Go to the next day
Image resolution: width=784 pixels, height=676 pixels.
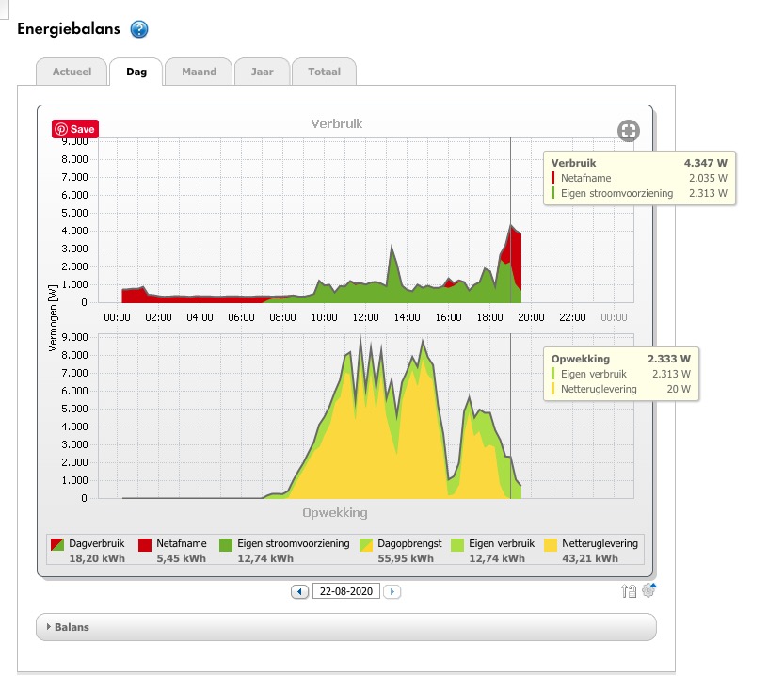392,592
